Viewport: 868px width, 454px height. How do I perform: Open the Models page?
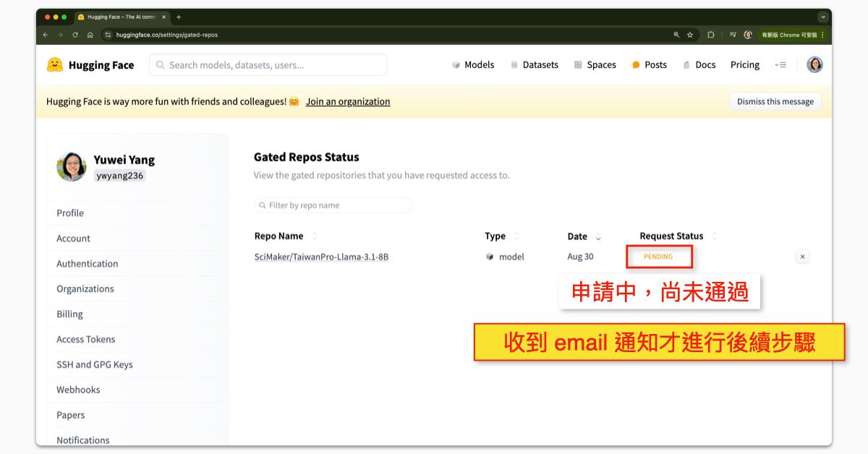click(473, 65)
